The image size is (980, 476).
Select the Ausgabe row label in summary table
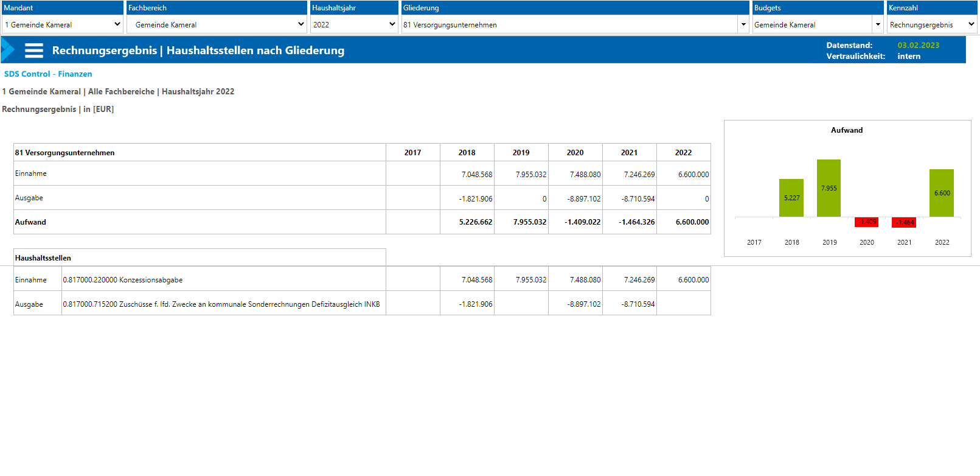click(x=29, y=198)
